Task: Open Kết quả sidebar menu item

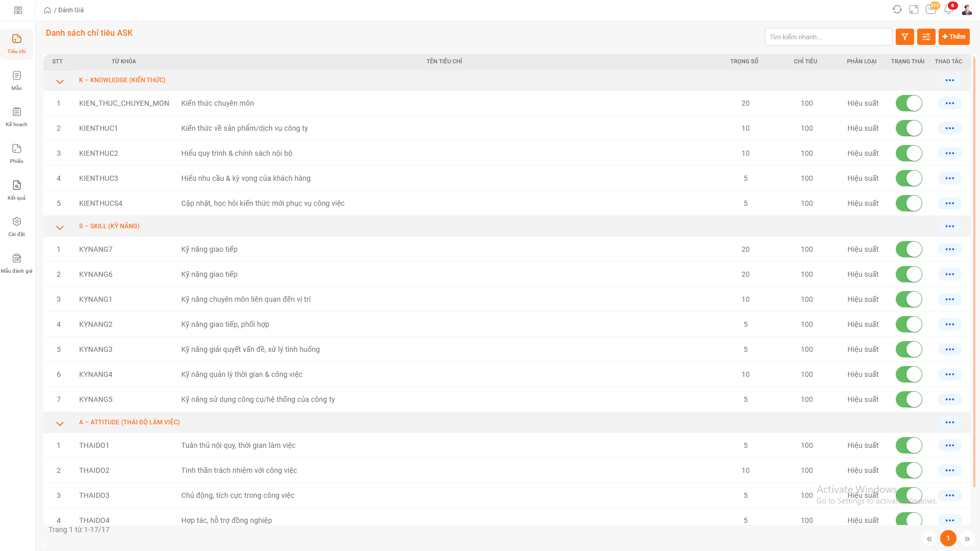Action: [17, 190]
